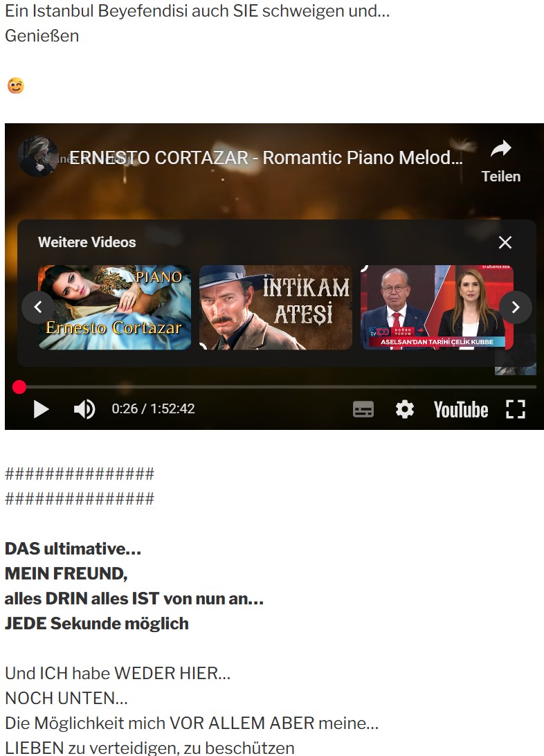The height and width of the screenshot is (756, 544).
Task: Open the Ernesto Cortazar Piano thumbnail
Action: point(115,307)
